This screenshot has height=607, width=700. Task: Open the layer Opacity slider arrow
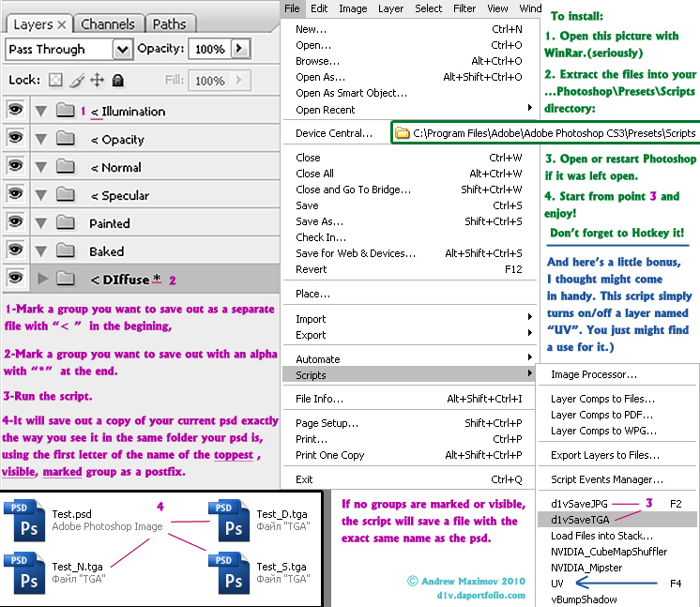[241, 49]
